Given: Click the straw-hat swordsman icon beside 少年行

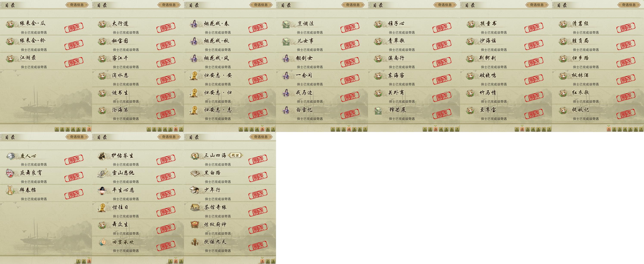Looking at the screenshot, I should coord(195,190).
